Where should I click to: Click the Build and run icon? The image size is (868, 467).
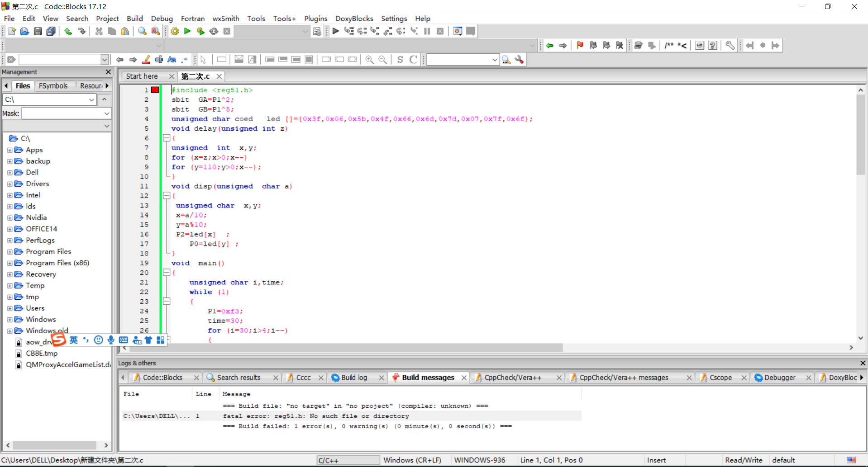click(200, 31)
